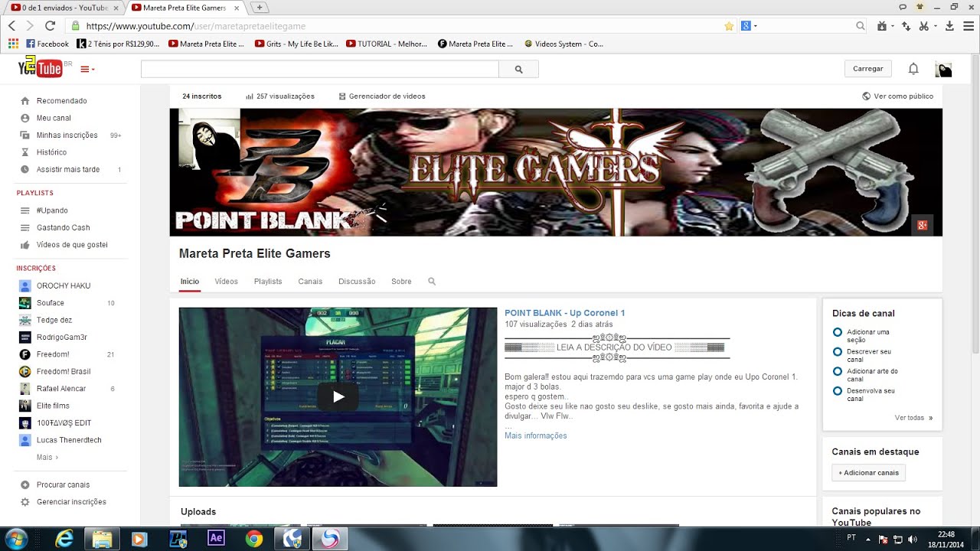Screen dimensions: 980x551
Task: Open dropdown arrow beside scissors icon
Action: pos(934,26)
